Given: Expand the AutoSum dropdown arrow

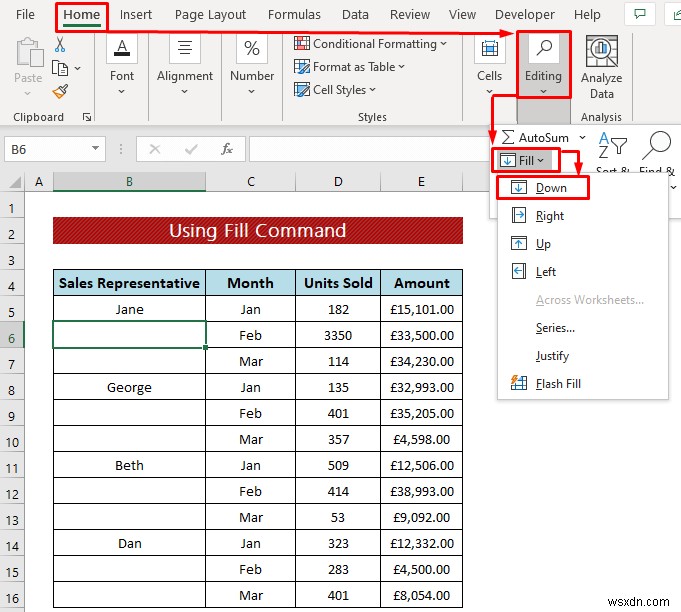Looking at the screenshot, I should click(x=582, y=138).
